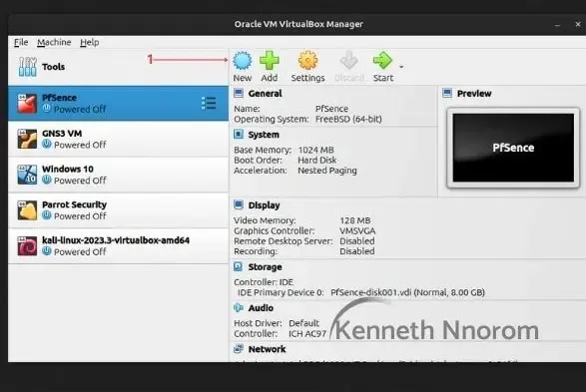Select the PfSence virtual machine

(118, 104)
